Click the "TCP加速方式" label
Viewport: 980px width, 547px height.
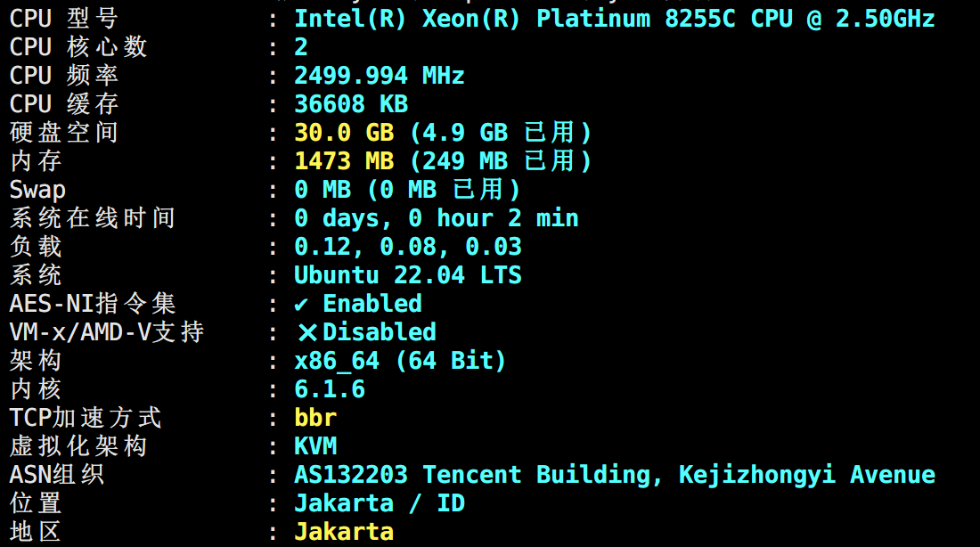(86, 418)
